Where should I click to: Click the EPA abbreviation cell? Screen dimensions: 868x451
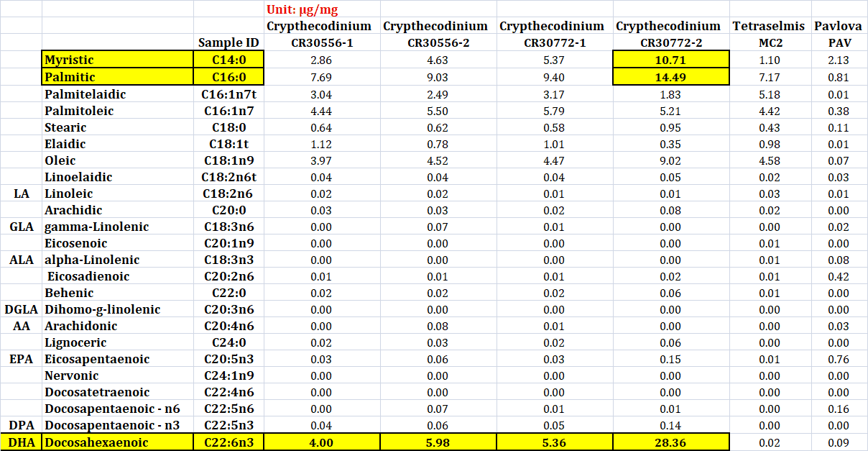coord(22,359)
